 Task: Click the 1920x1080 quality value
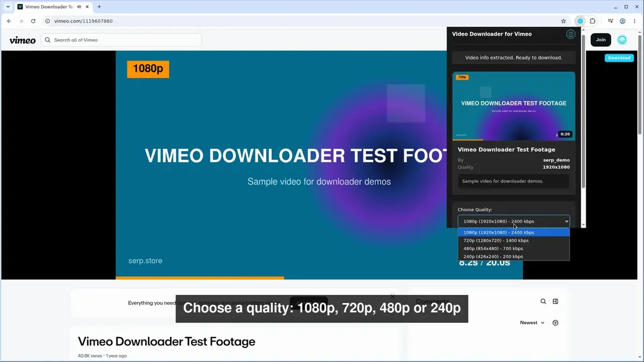pyautogui.click(x=556, y=167)
